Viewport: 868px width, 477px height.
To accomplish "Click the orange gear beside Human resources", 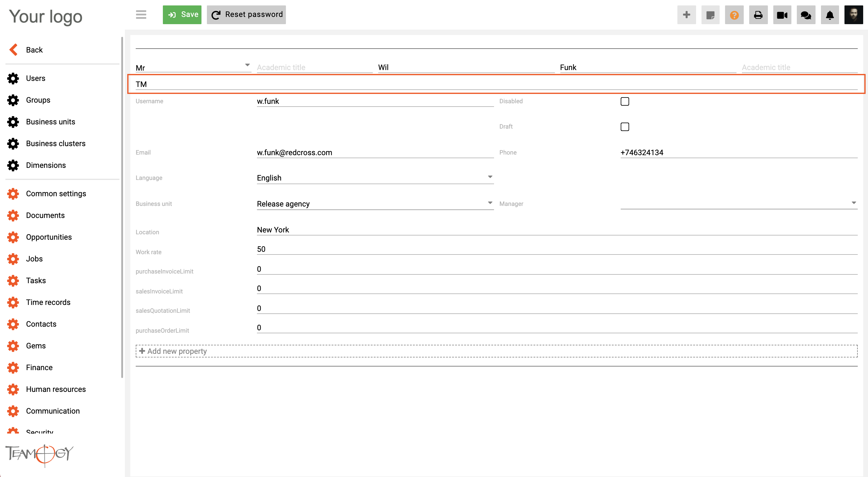I will [13, 389].
